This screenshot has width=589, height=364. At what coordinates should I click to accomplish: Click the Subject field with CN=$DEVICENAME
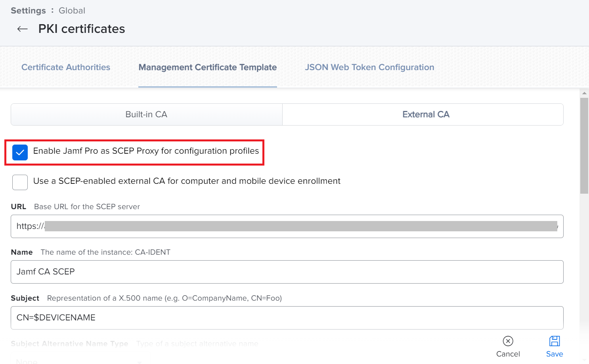point(287,318)
